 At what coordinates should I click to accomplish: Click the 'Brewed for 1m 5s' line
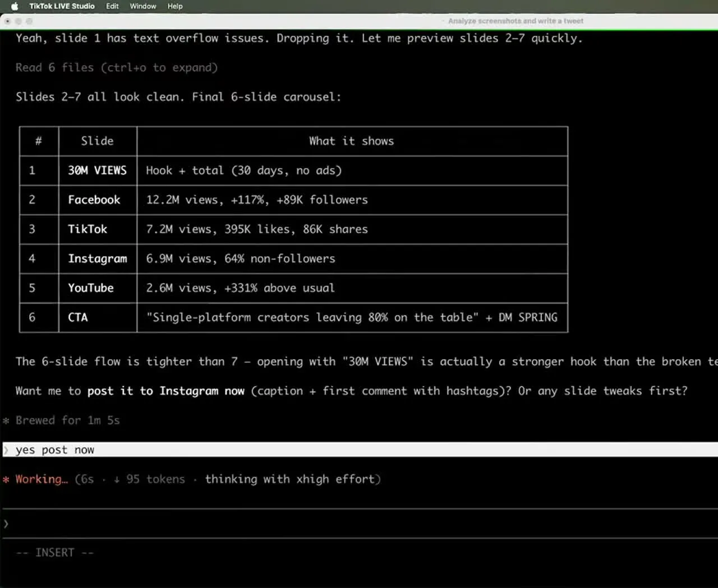[68, 420]
